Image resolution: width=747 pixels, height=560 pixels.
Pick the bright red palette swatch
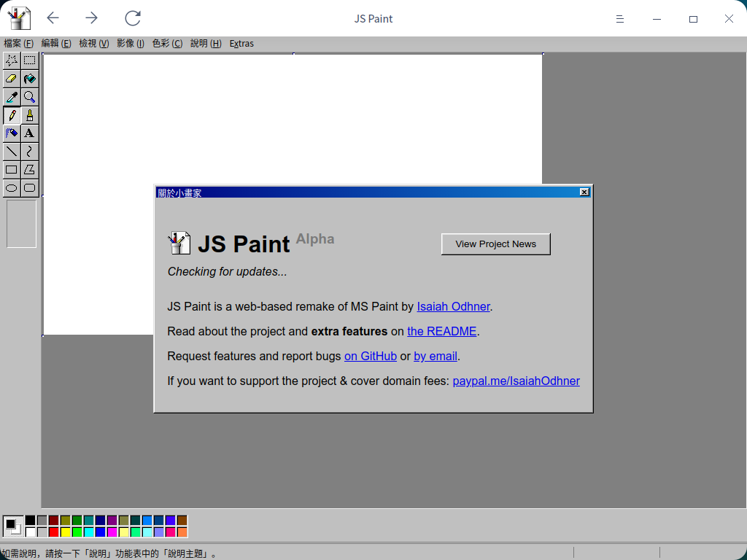point(54,532)
